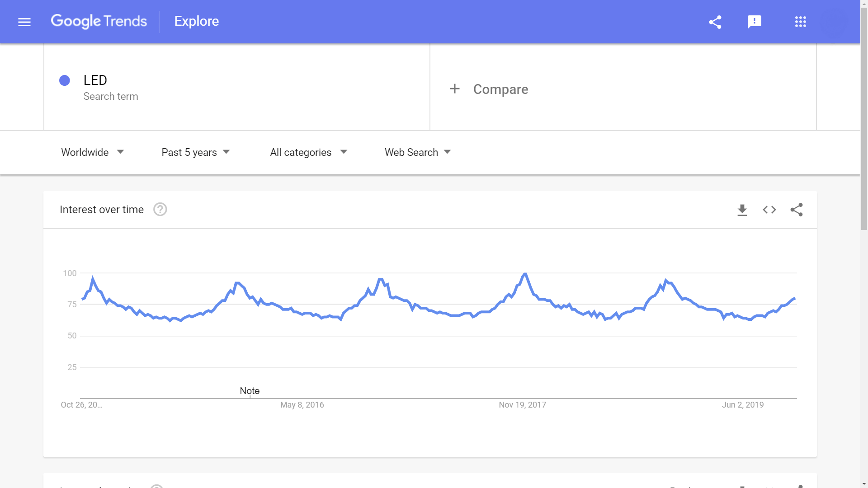Open the Google apps grid
Screen dimensions: 868x488
point(800,22)
